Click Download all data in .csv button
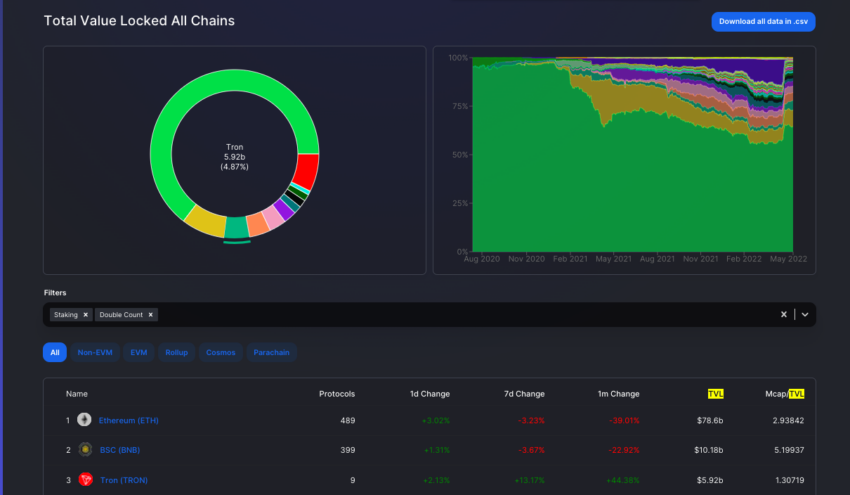The width and height of the screenshot is (850, 495). point(763,21)
